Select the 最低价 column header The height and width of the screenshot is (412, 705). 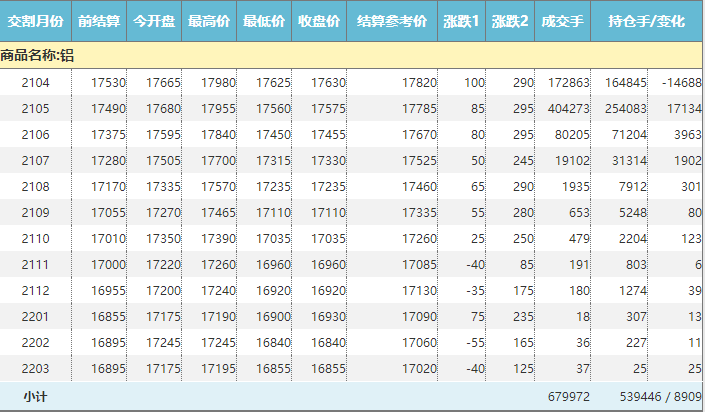pyautogui.click(x=264, y=21)
